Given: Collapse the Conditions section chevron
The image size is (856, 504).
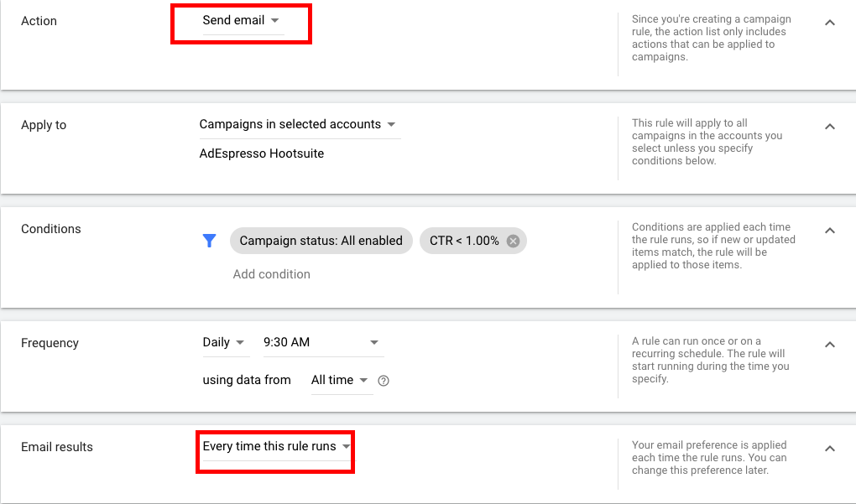Looking at the screenshot, I should [830, 231].
